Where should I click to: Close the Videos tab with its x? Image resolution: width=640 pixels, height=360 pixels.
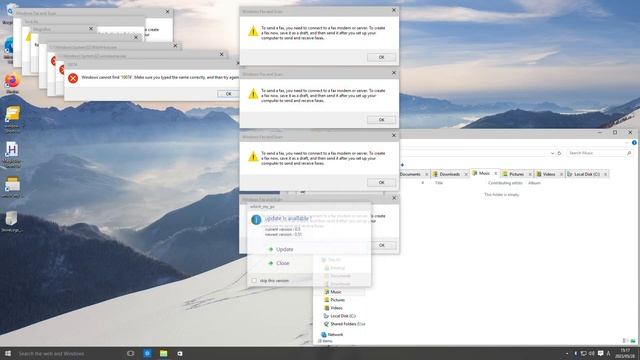(561, 174)
